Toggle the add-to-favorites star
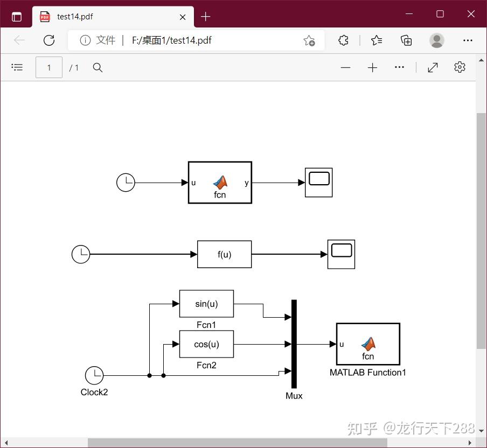The height and width of the screenshot is (448, 487). point(310,40)
